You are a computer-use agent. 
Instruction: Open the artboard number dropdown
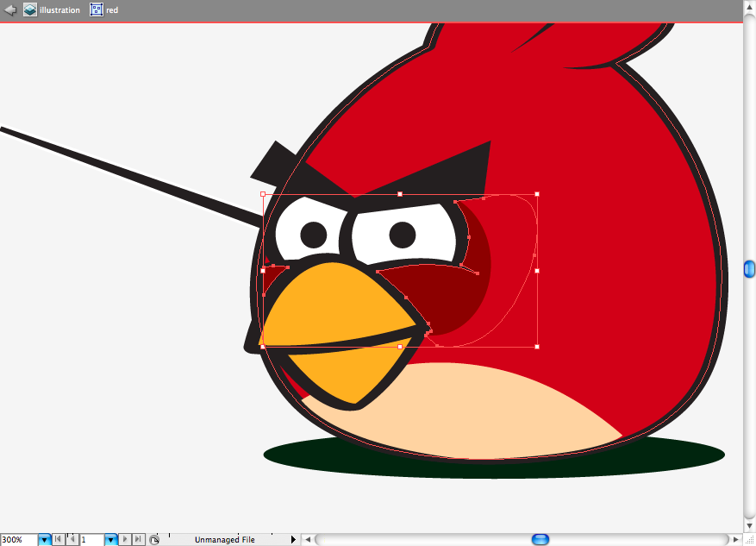[111, 540]
